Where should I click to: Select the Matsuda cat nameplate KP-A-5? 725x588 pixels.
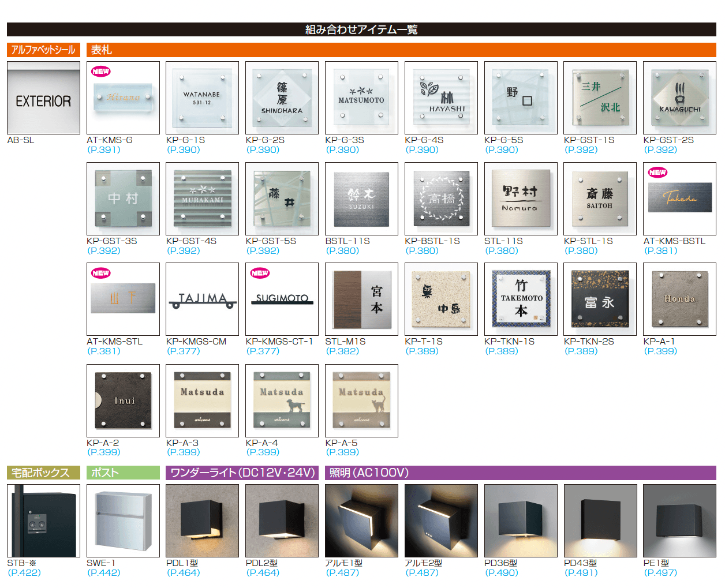coord(361,400)
